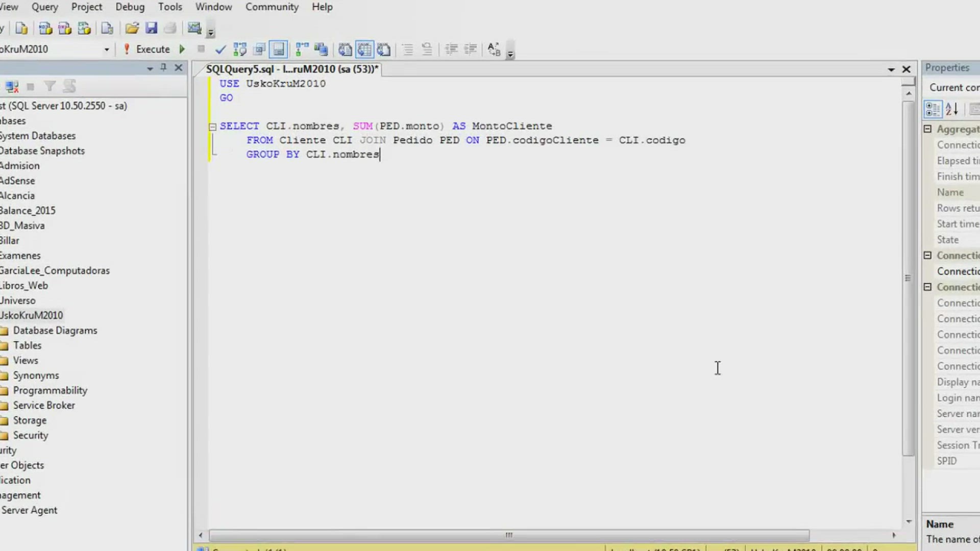Create a new Analysis Services DMX query
This screenshot has height=551, width=980.
(x=65, y=28)
